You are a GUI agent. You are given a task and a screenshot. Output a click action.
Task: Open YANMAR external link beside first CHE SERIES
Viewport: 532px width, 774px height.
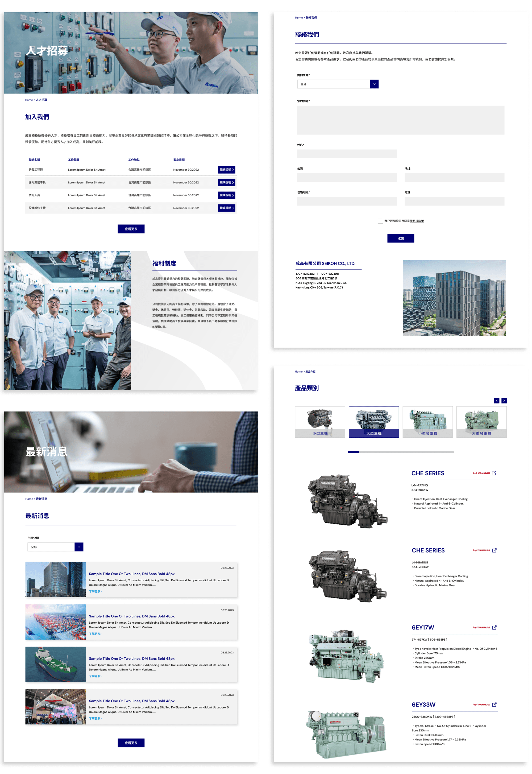495,472
